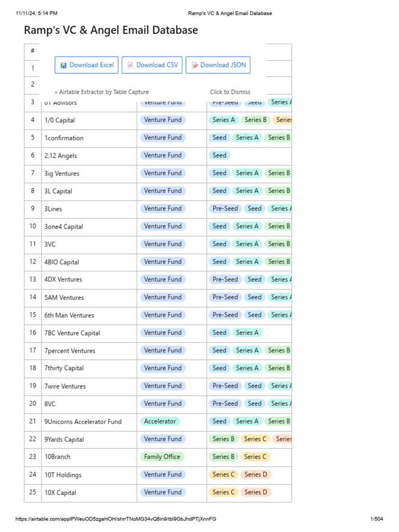Screen dimensions: 399x532
Task: Click the Series A tag for 7BC Venture Capital
Action: [247, 332]
